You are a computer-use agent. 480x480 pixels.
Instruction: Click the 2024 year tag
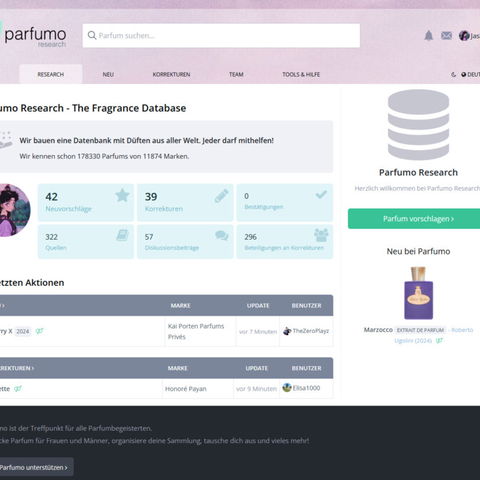[x=23, y=331]
